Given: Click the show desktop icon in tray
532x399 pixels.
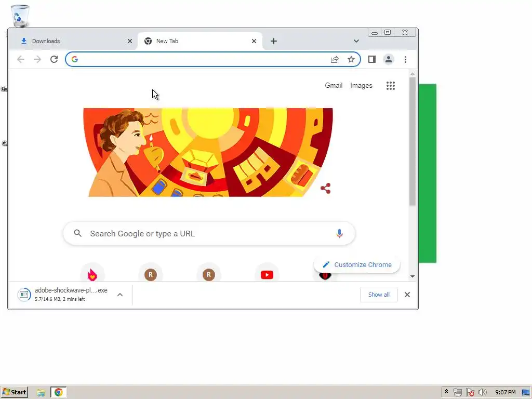Looking at the screenshot, I should 526,393.
